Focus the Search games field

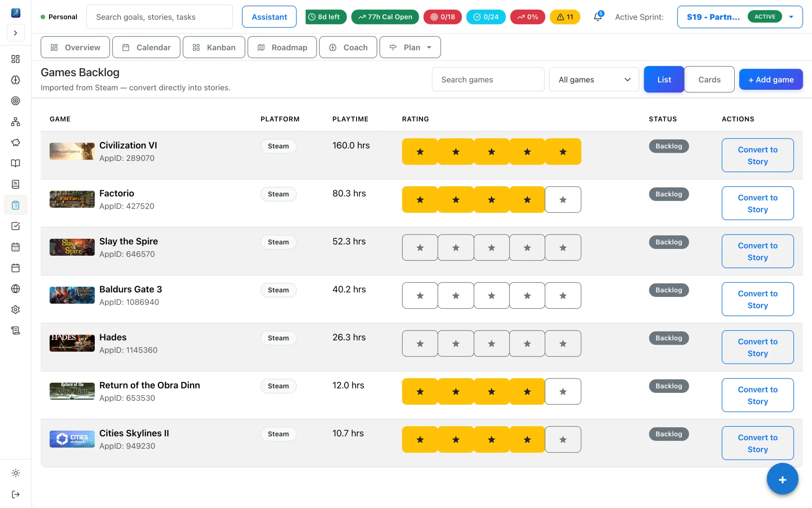(488, 80)
